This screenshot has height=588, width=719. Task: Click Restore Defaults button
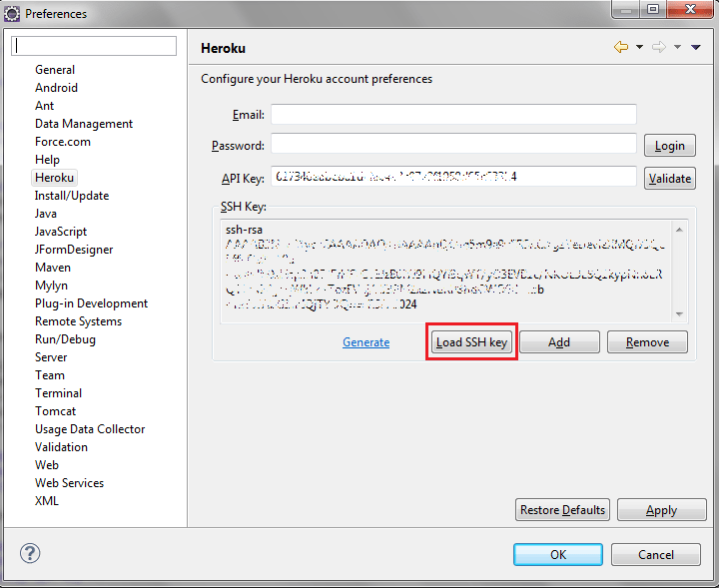[x=562, y=510]
